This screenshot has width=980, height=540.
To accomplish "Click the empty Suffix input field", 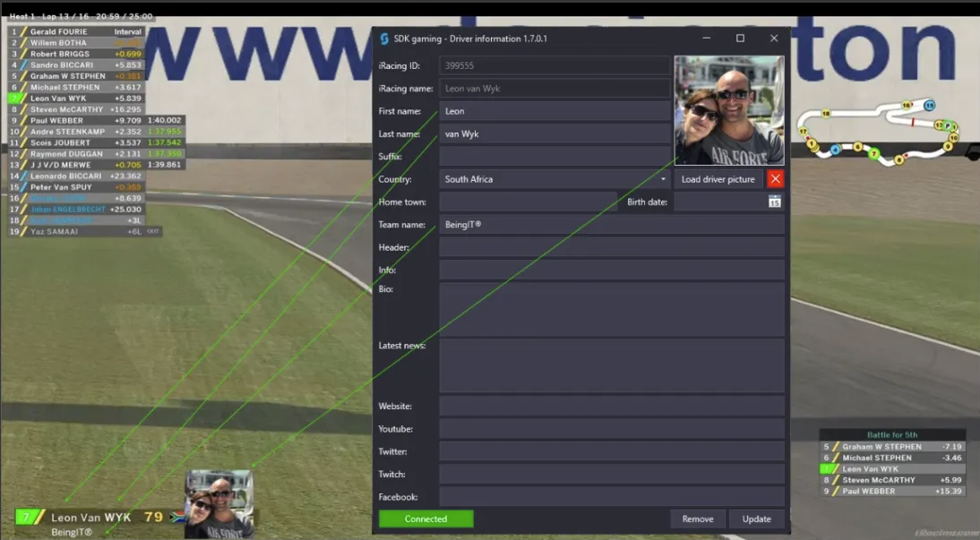I will [x=555, y=156].
